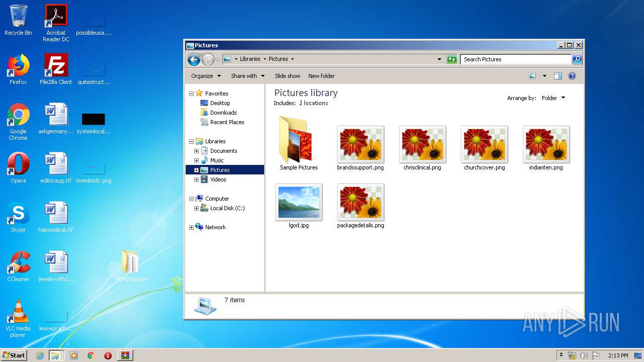Expand the Videos library node
Image resolution: width=644 pixels, height=362 pixels.
[196, 179]
